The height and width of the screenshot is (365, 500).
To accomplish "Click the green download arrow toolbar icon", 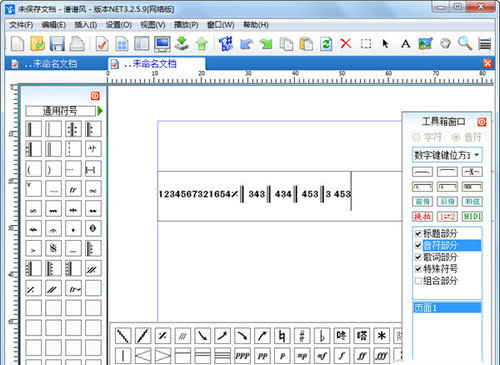I will (182, 44).
